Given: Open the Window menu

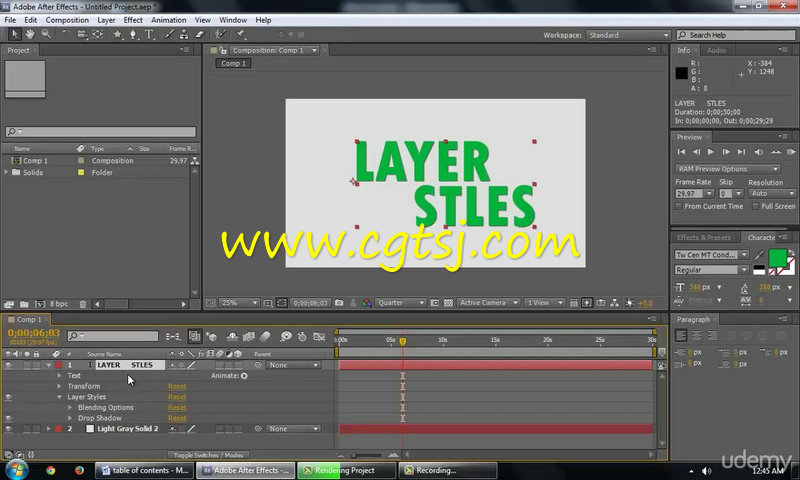Looking at the screenshot, I should pos(233,20).
